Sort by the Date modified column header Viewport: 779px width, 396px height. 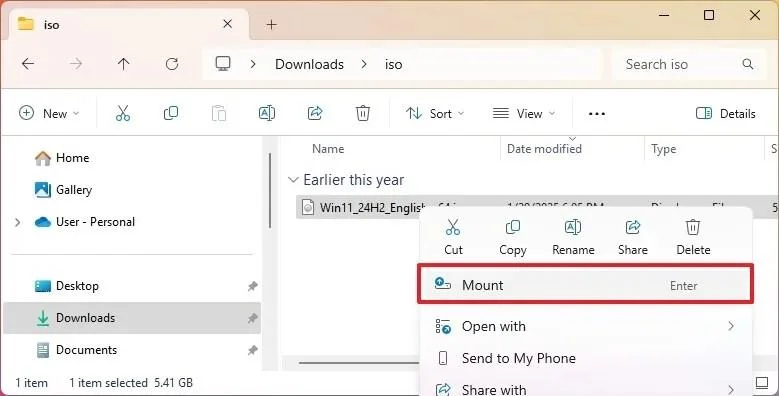544,149
